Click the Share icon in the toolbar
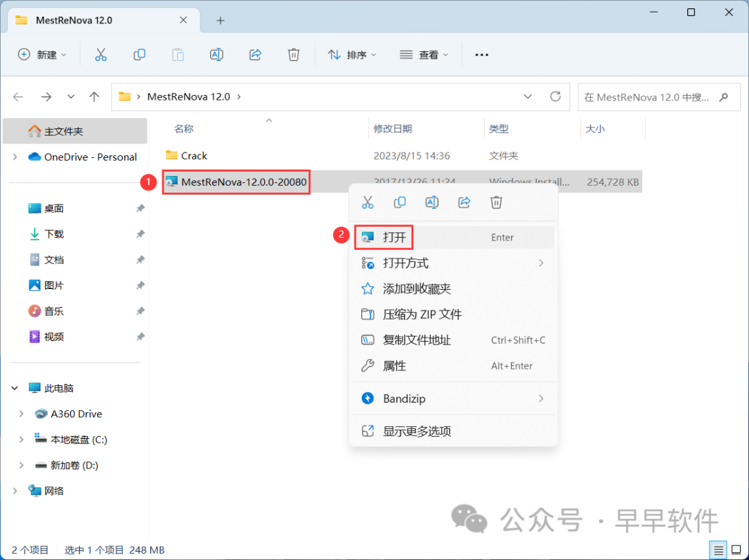The image size is (749, 560). click(x=255, y=55)
